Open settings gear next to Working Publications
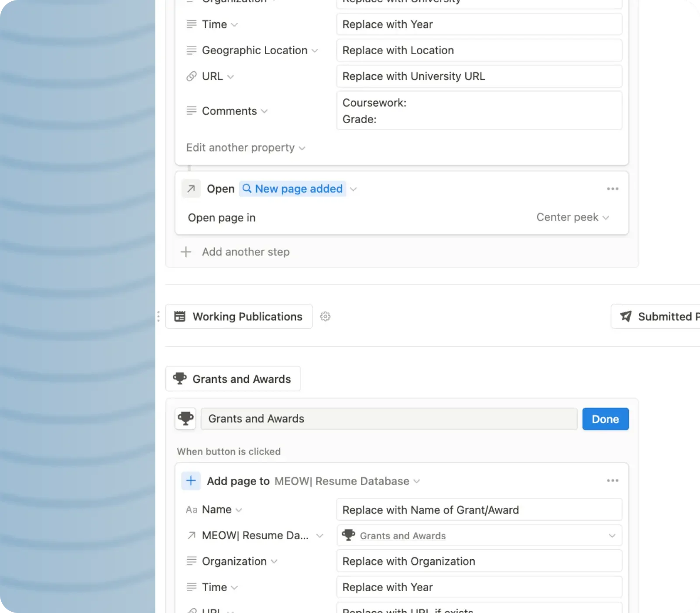The height and width of the screenshot is (613, 700). click(x=325, y=316)
